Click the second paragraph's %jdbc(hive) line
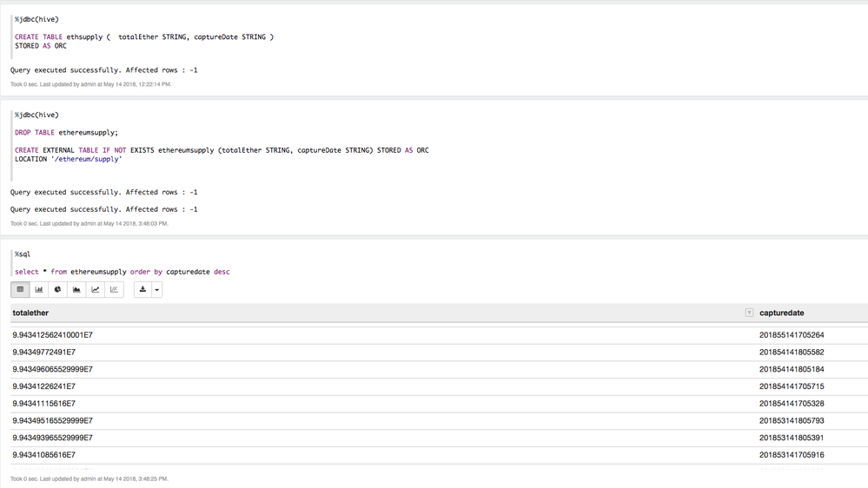 click(x=36, y=115)
